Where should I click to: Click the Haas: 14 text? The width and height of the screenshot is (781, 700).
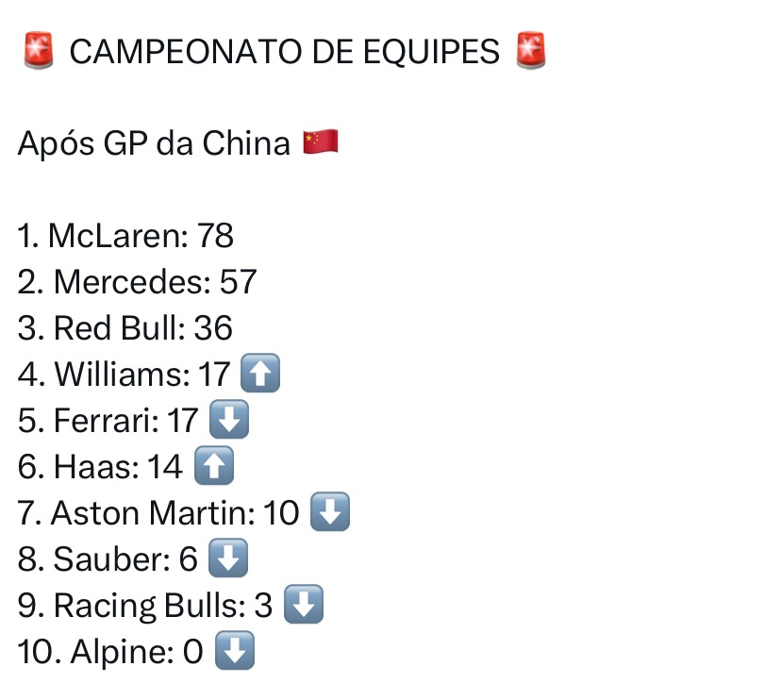pos(100,467)
